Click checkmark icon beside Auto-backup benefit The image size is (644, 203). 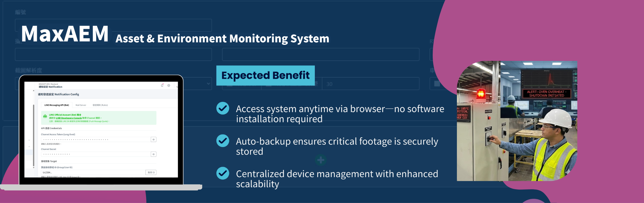point(223,141)
